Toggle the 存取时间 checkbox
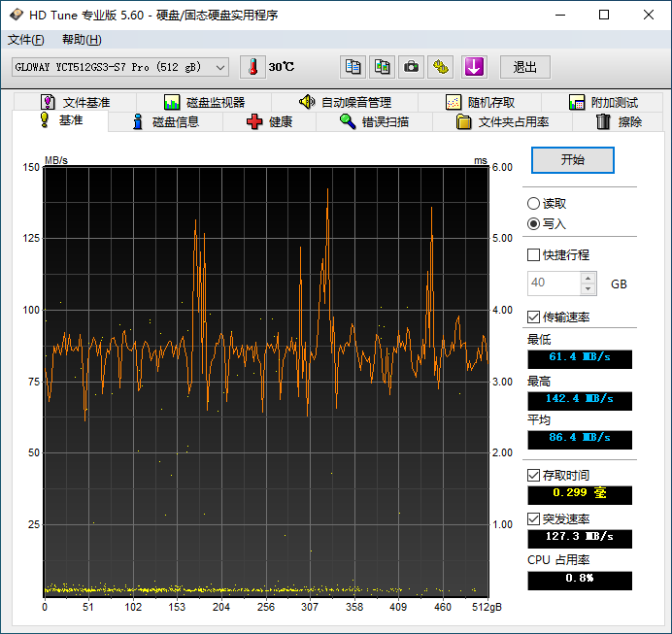The height and width of the screenshot is (634, 672). [x=533, y=476]
